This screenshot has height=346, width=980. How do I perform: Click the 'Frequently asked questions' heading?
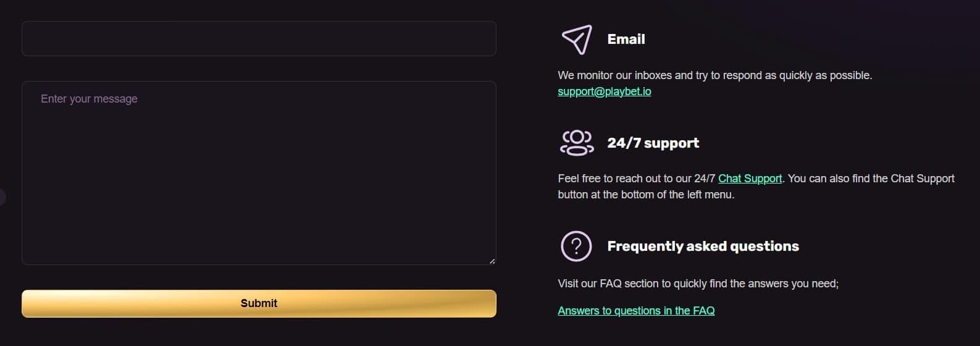[x=703, y=247]
